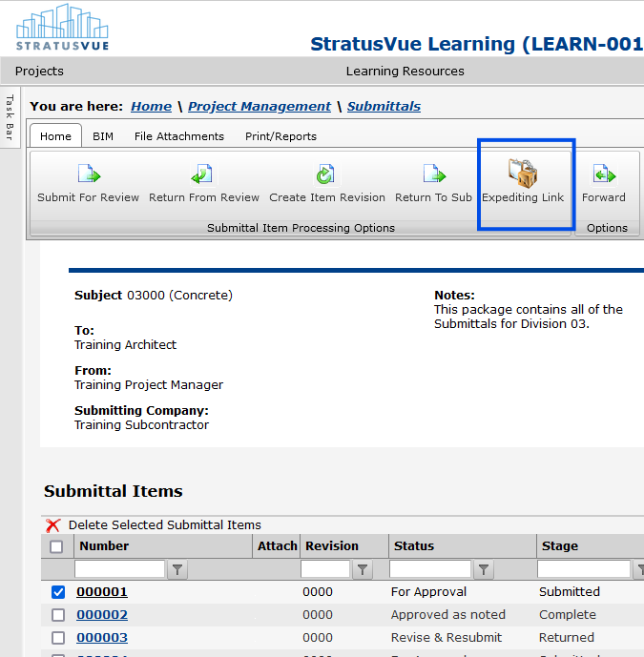Click the 'Submitted' stage cell
Image resolution: width=644 pixels, height=657 pixels.
570,591
